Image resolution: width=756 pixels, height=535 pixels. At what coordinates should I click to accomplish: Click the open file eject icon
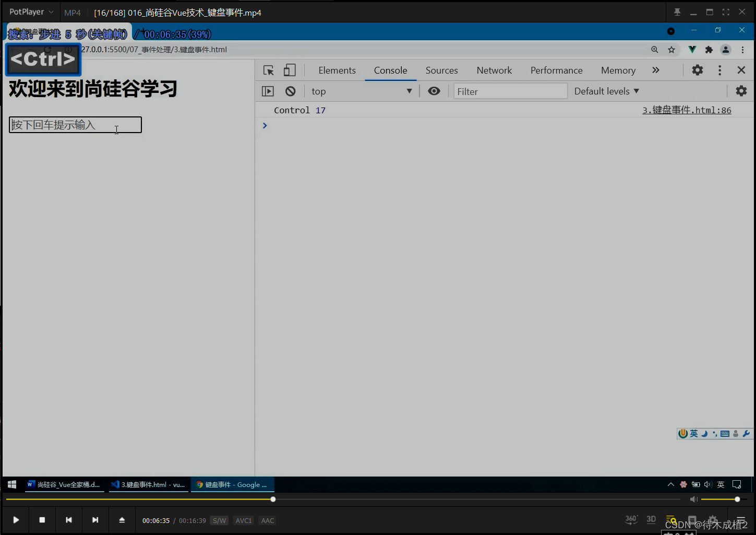pos(122,520)
